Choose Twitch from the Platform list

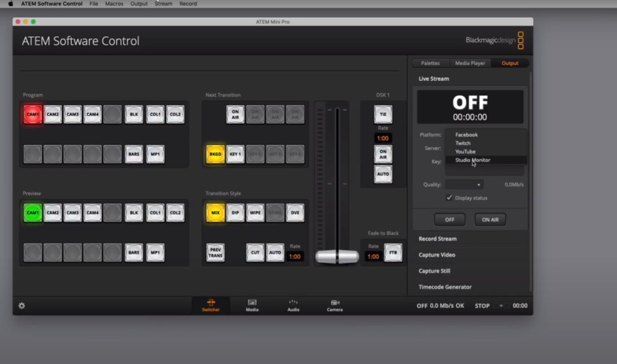(x=486, y=143)
